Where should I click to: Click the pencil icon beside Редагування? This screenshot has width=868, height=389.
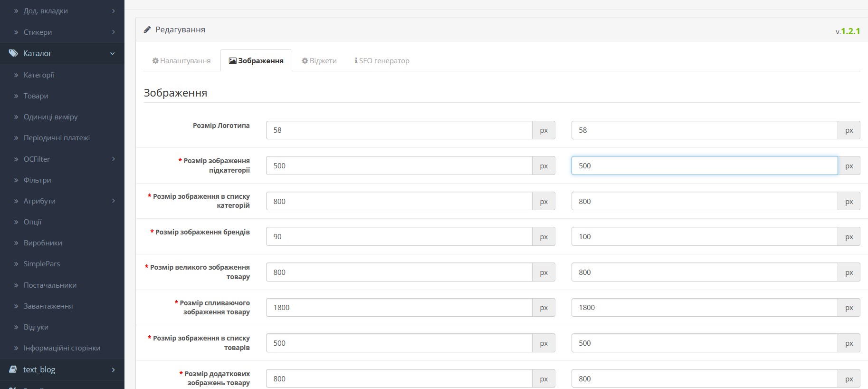click(147, 29)
